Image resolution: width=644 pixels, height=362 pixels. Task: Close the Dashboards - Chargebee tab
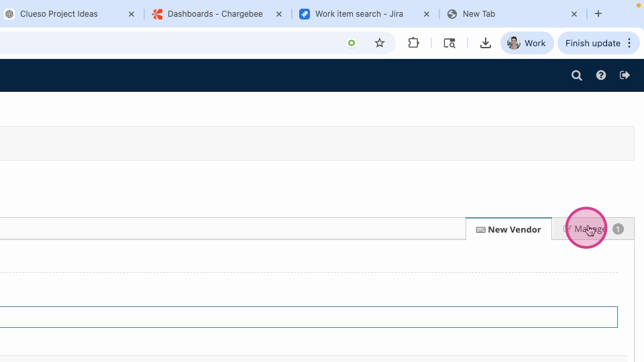(279, 14)
